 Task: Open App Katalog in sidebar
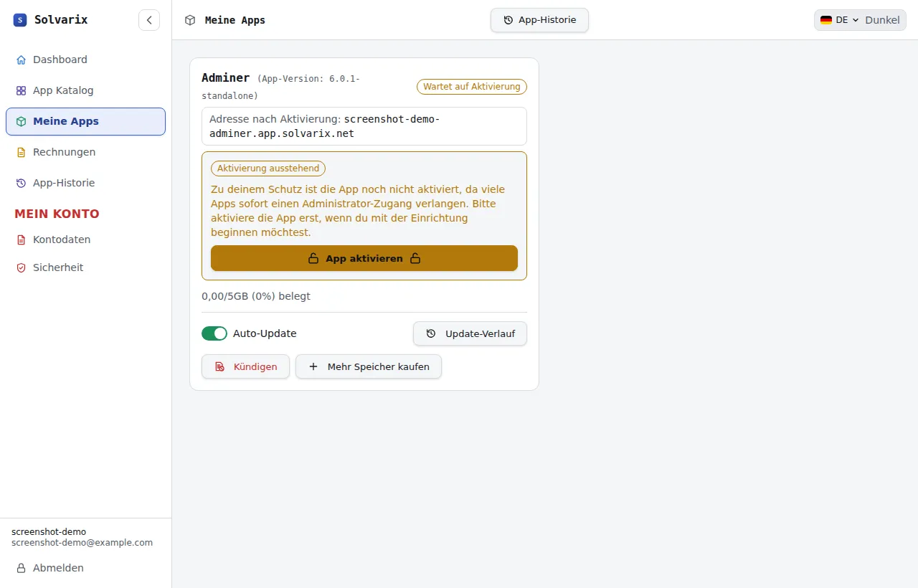point(85,90)
